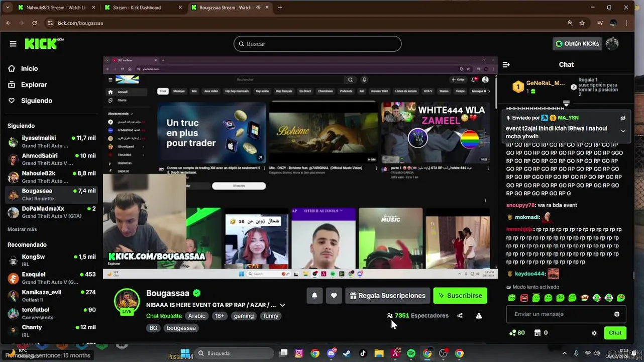Image resolution: width=644 pixels, height=362 pixels.
Task: Open Kamikaze_evil recommended channel
Action: tap(51, 296)
